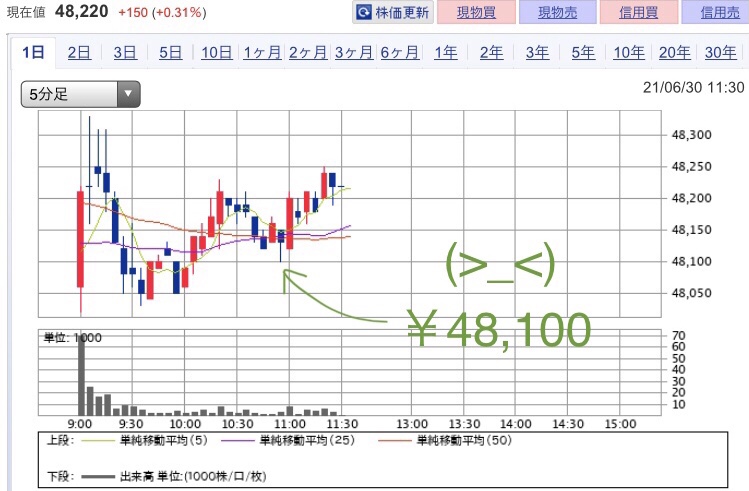Click the 14:00 time axis label
This screenshot has width=749, height=491.
[x=516, y=424]
